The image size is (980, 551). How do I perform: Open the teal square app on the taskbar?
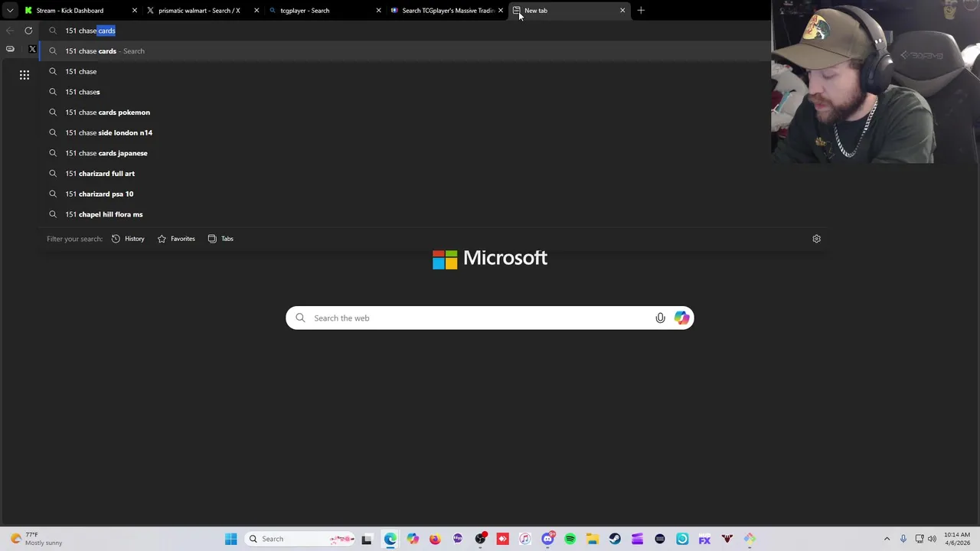(x=682, y=539)
